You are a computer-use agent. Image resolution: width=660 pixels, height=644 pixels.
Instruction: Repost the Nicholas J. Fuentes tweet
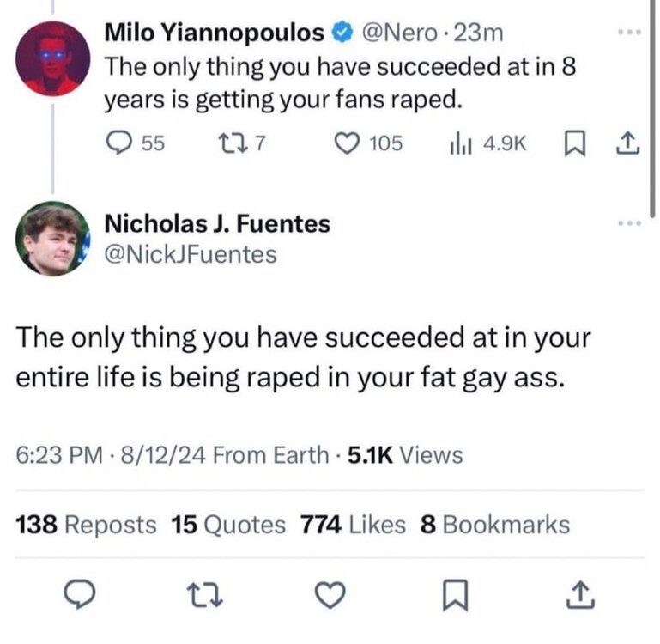tap(203, 594)
